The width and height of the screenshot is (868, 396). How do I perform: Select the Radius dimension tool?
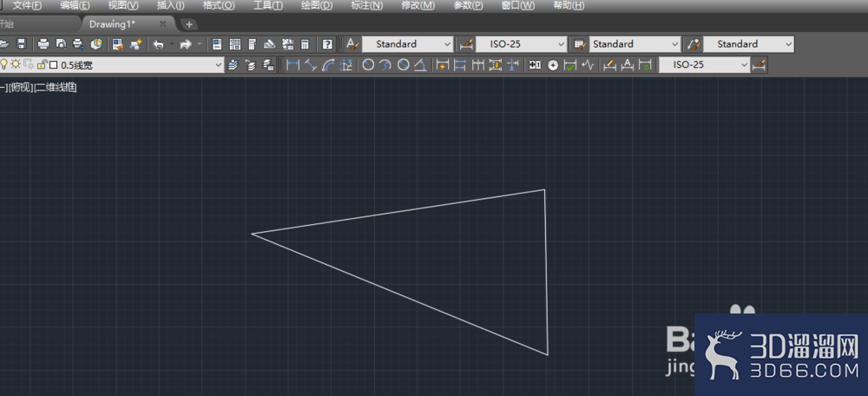[368, 65]
